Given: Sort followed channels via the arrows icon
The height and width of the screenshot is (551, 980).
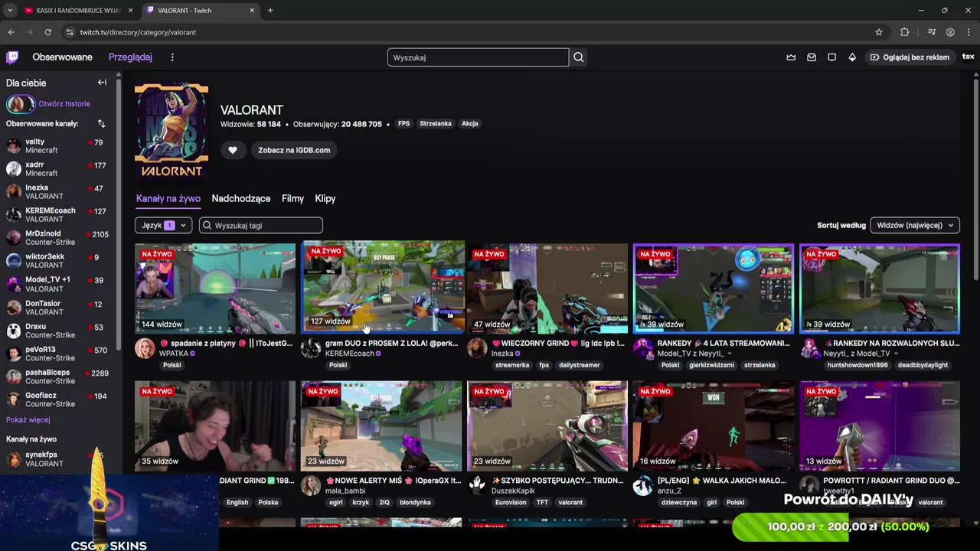Looking at the screenshot, I should tap(101, 123).
